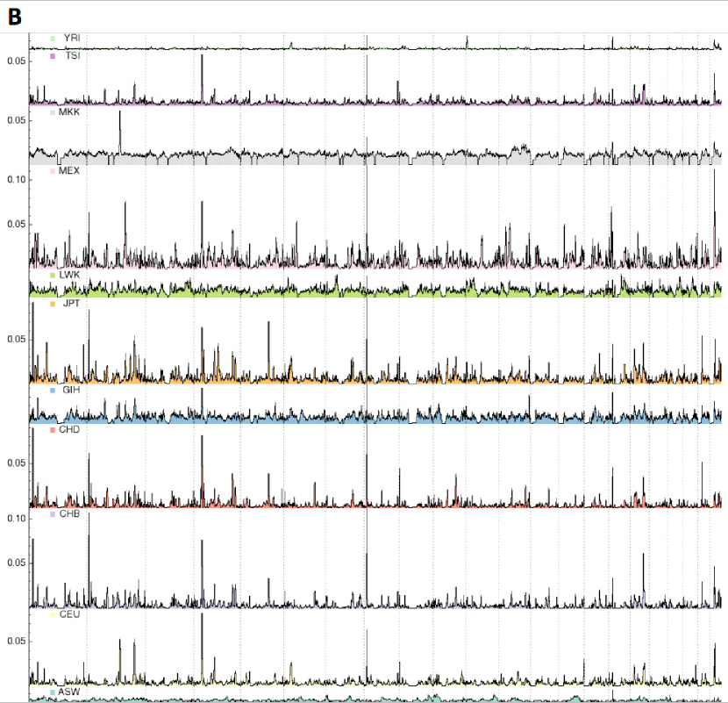Image resolution: width=728 pixels, height=703 pixels.
Task: Click the tallest spike in the MKK track
Action: tap(120, 133)
